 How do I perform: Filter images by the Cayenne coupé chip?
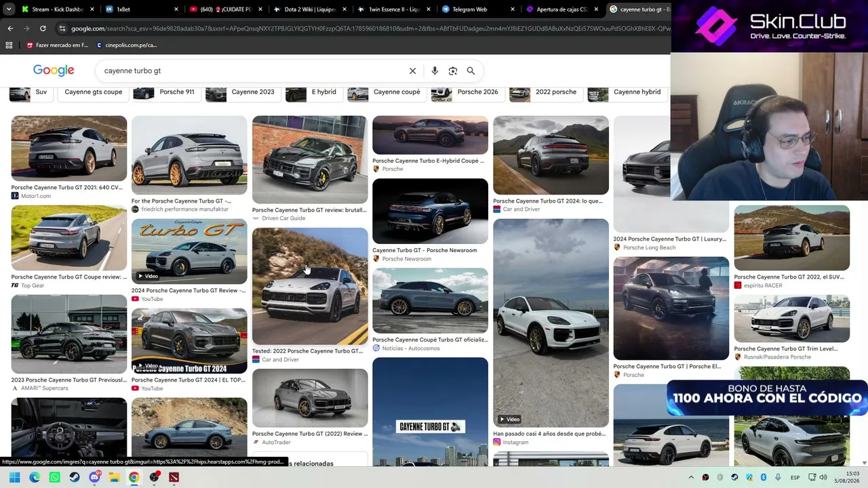(387, 92)
